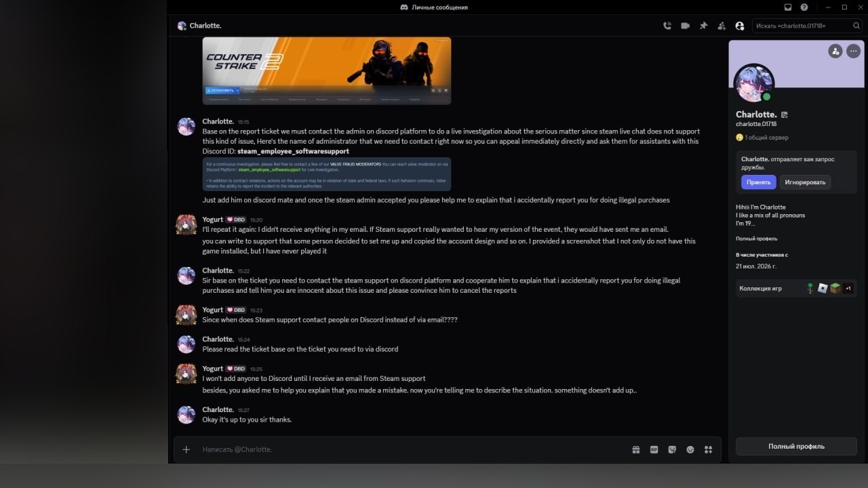Minimize the Discord window
The width and height of the screenshot is (868, 488).
(x=828, y=7)
